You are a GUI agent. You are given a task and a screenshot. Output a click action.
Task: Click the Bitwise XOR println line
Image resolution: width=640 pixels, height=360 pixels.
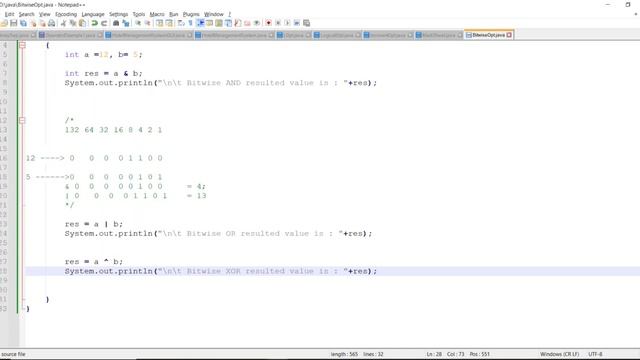221,271
